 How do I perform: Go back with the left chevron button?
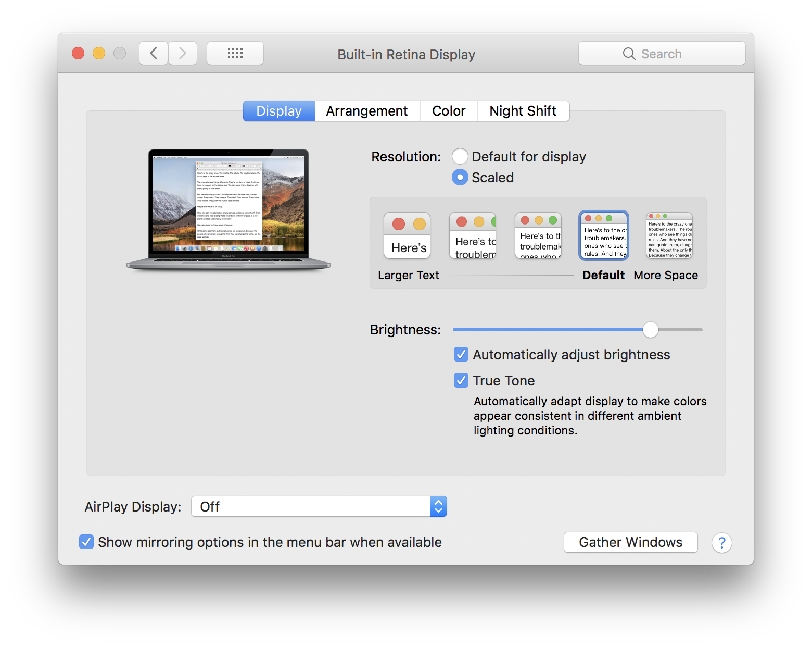(x=154, y=53)
